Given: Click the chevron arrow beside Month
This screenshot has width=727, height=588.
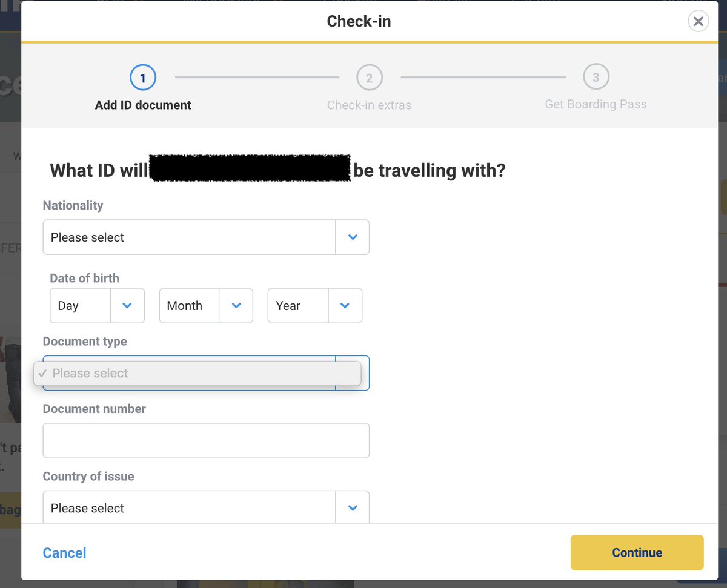Looking at the screenshot, I should [x=236, y=306].
